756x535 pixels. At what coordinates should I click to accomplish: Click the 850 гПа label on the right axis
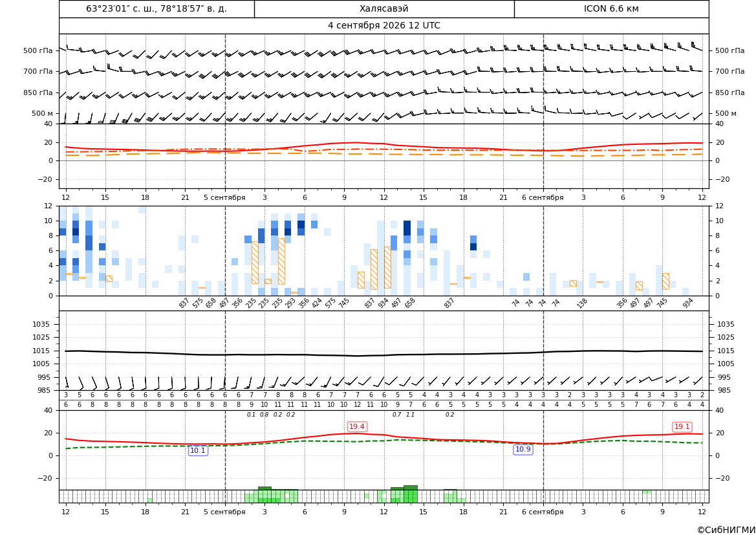pyautogui.click(x=729, y=93)
